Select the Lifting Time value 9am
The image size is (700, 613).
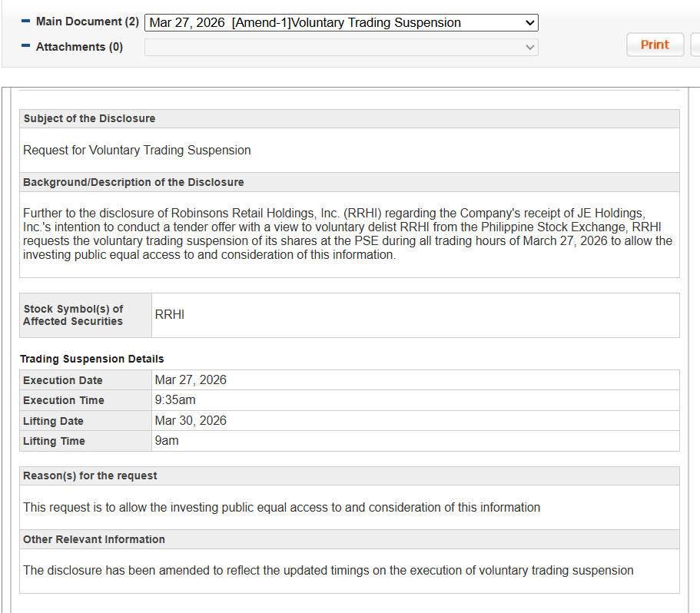click(x=167, y=441)
